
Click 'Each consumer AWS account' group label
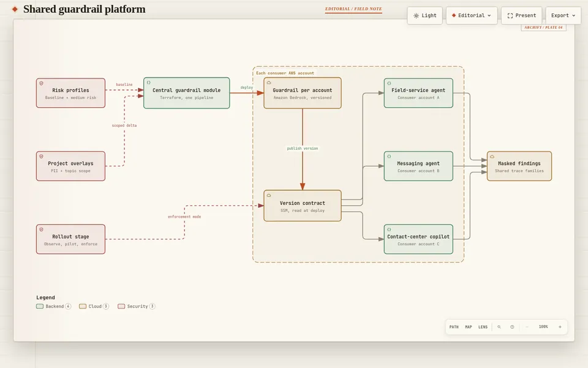click(x=285, y=73)
